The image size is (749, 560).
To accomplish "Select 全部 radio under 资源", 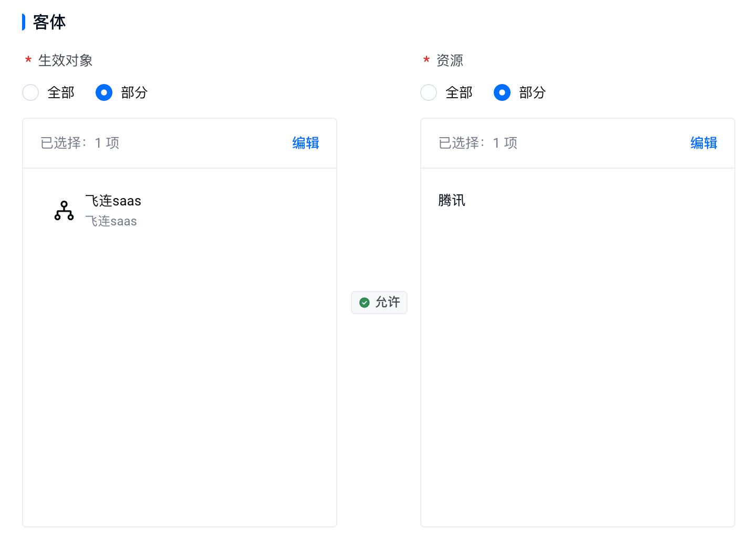I will (x=429, y=92).
